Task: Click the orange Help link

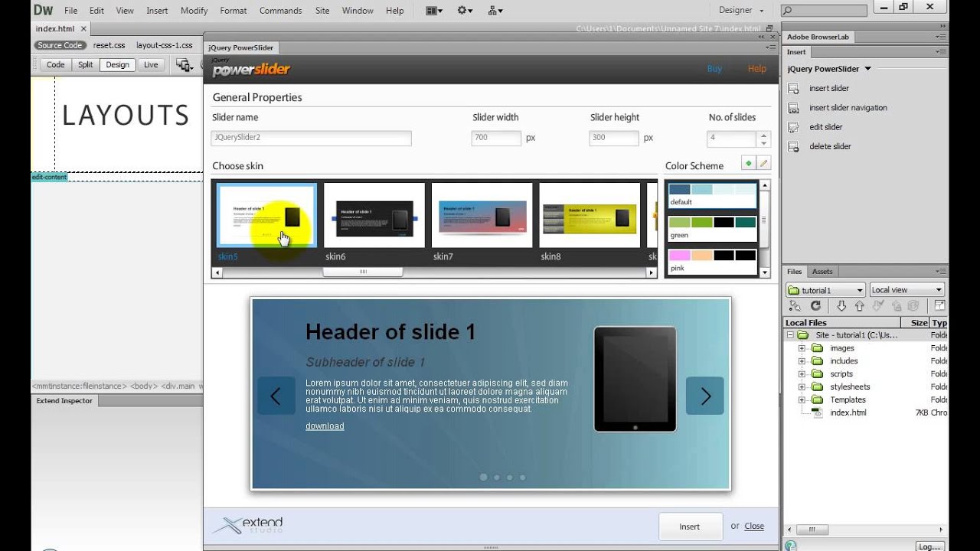Action: [756, 69]
